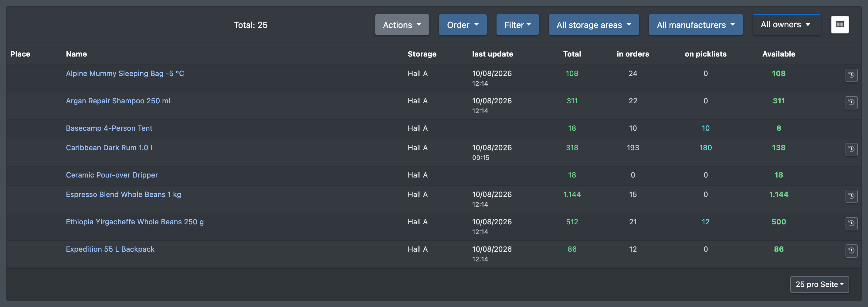The width and height of the screenshot is (868, 307).
Task: Open the Filter dropdown
Action: click(x=517, y=25)
